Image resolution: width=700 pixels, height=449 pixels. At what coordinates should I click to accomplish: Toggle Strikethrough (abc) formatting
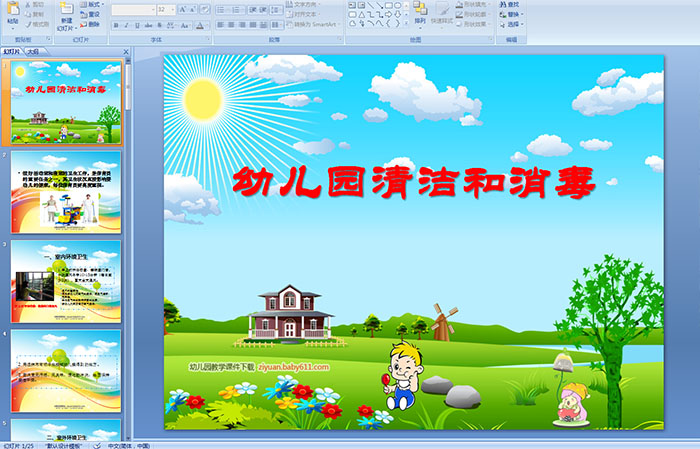pyautogui.click(x=149, y=25)
